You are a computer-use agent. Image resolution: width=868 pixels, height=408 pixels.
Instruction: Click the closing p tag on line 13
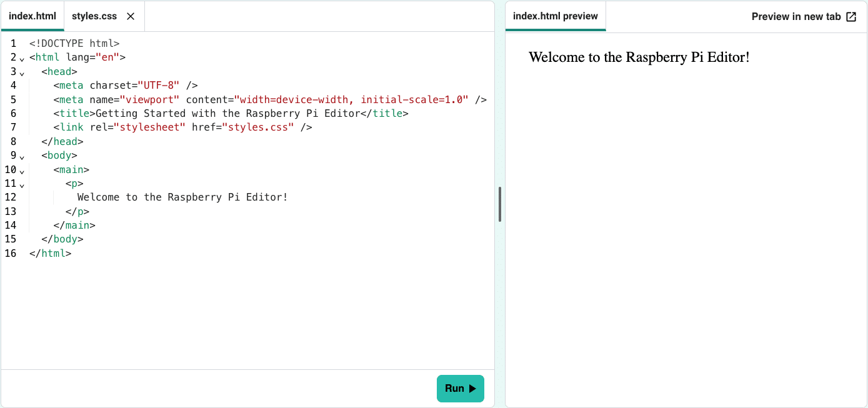[77, 211]
